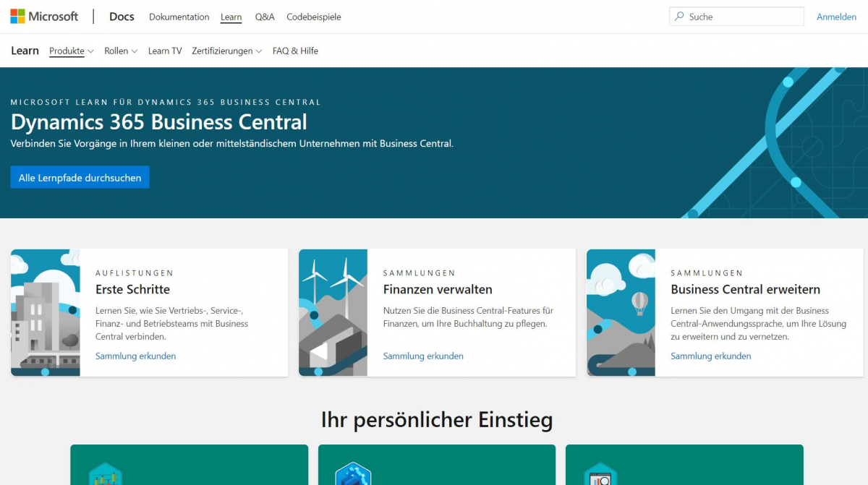Open Learn TV link
Viewport: 868px width, 485px height.
165,51
